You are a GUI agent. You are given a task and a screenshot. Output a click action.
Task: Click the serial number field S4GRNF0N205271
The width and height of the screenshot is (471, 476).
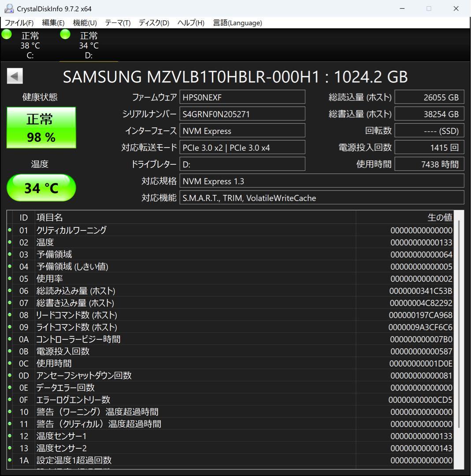click(242, 114)
